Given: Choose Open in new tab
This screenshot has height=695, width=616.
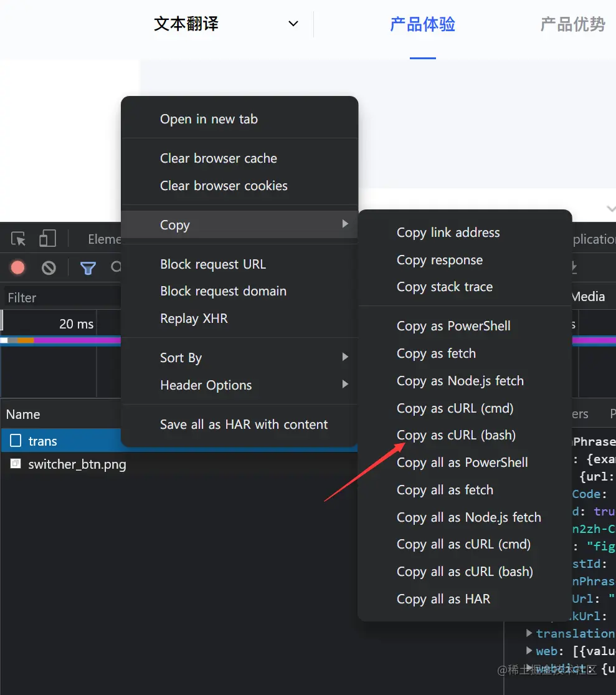Looking at the screenshot, I should pyautogui.click(x=240, y=119).
